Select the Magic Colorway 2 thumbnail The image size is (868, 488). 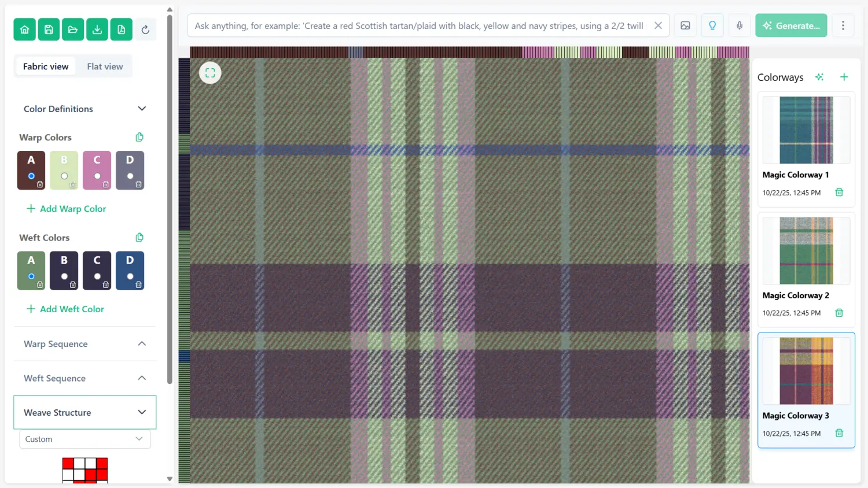pos(806,250)
